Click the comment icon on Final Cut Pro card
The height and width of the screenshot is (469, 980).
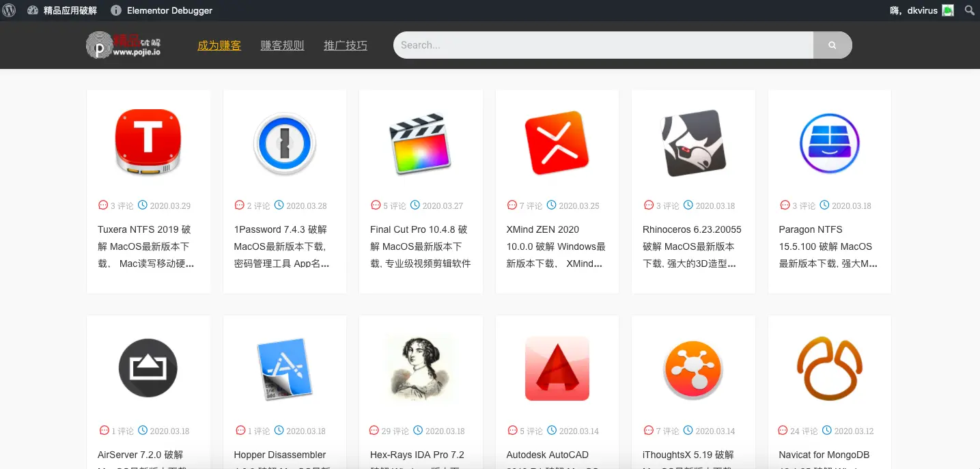(x=376, y=205)
